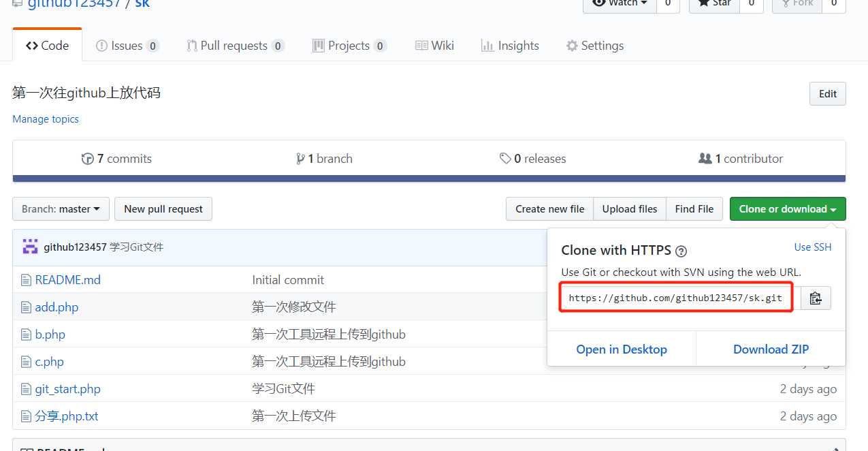
Task: Open the git_start.php file
Action: [x=68, y=389]
